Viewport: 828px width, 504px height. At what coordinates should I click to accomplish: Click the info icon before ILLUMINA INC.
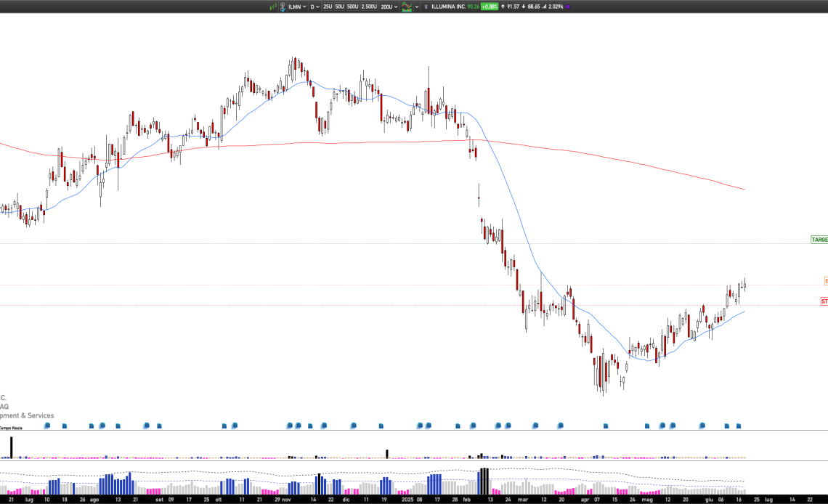click(426, 7)
